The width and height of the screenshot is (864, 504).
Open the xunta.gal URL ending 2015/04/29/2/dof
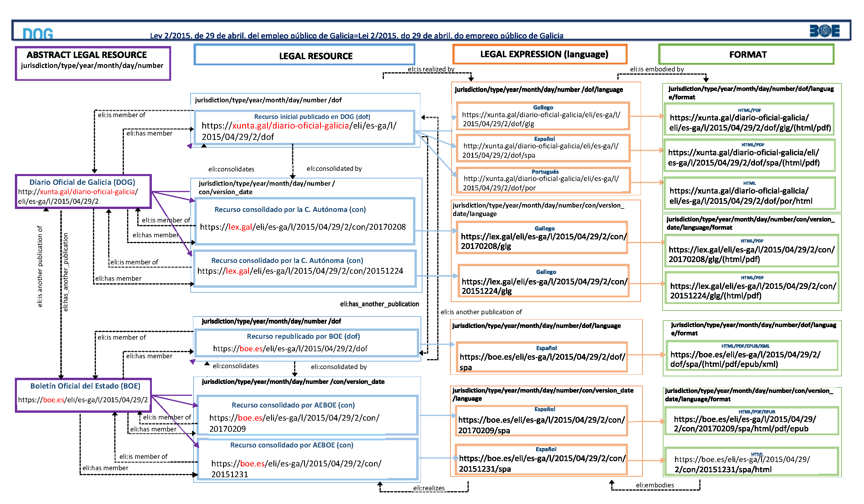(298, 131)
